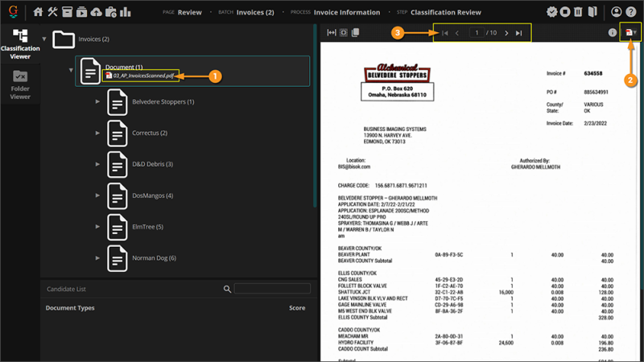Click the Invoices (2) batch breadcrumb

click(255, 12)
